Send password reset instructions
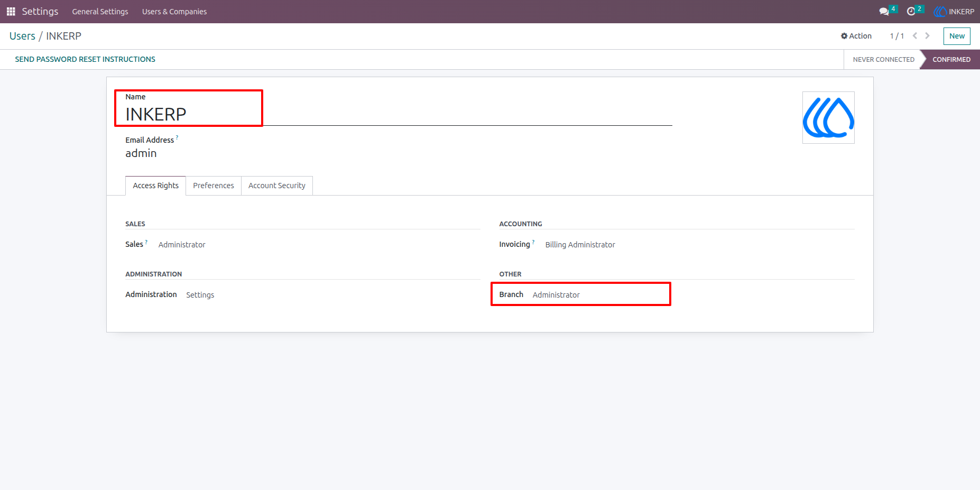This screenshot has width=980, height=490. (x=85, y=59)
